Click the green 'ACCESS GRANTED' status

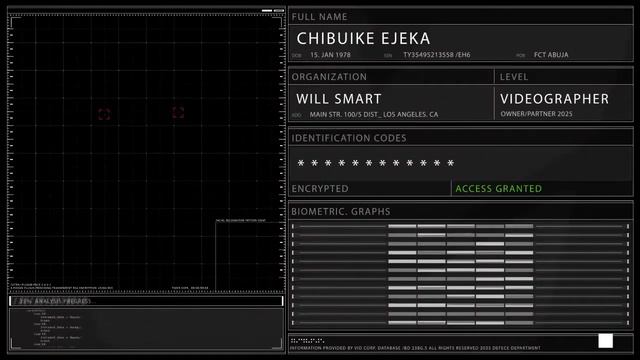pos(499,189)
